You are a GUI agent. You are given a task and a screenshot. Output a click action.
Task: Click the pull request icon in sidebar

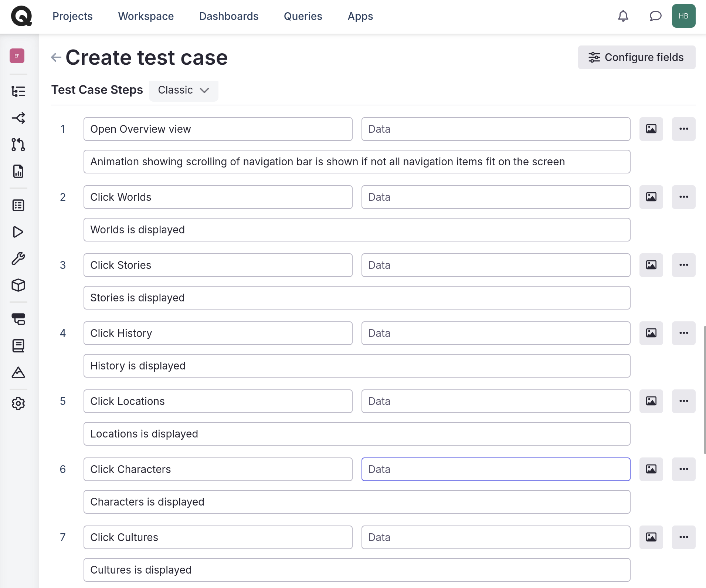coord(18,145)
